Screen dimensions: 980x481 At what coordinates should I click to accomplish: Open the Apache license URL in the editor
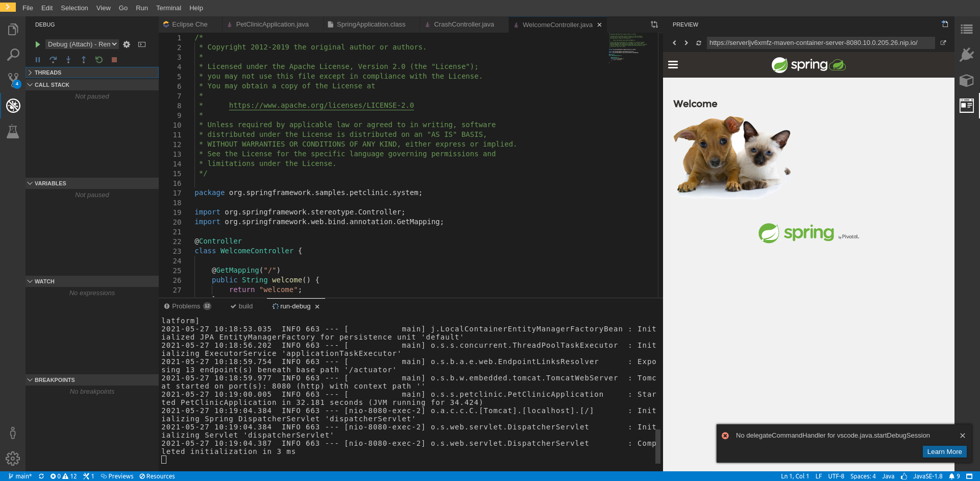pyautogui.click(x=321, y=105)
